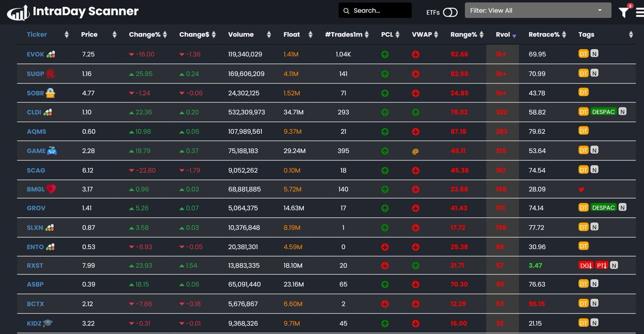This screenshot has height=334, width=644.
Task: Click BCTX retrace value 98.15
Action: (537, 304)
